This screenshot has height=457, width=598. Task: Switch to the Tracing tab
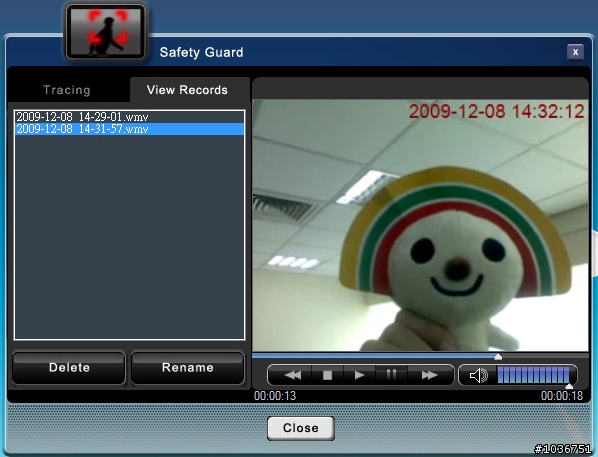[x=67, y=90]
